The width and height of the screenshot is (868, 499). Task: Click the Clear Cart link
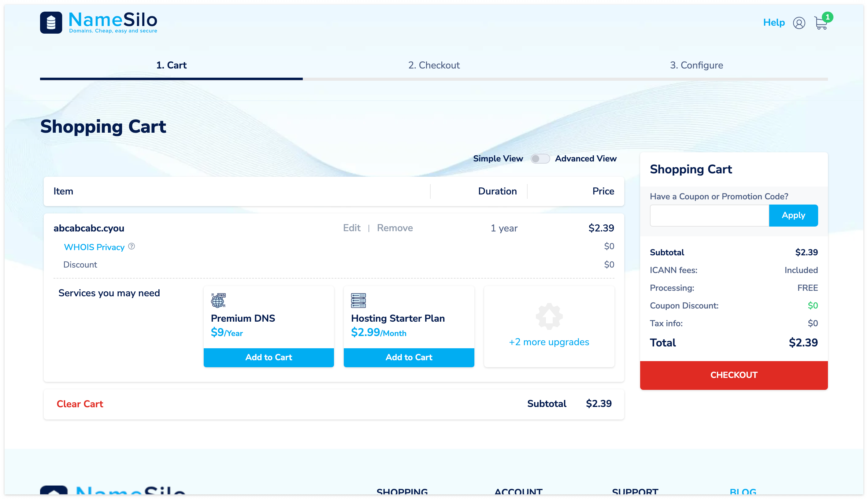80,404
